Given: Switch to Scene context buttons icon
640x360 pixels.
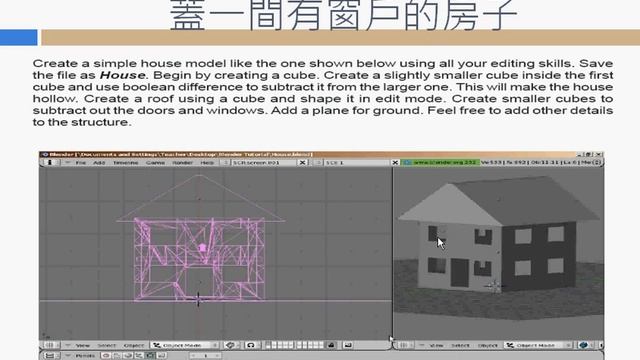Looking at the screenshot, I should tap(161, 356).
